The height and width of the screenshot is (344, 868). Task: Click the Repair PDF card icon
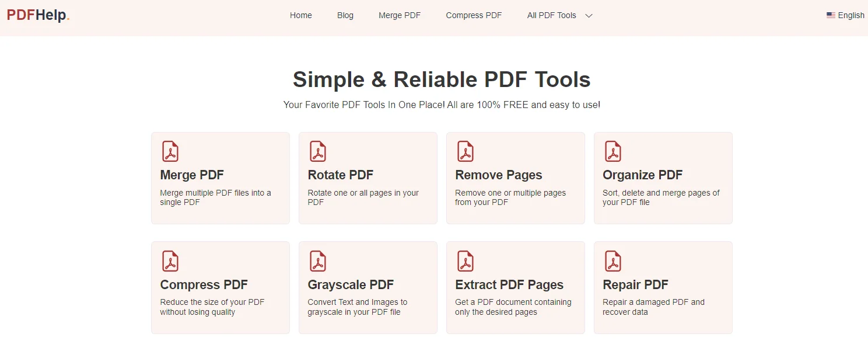(612, 261)
